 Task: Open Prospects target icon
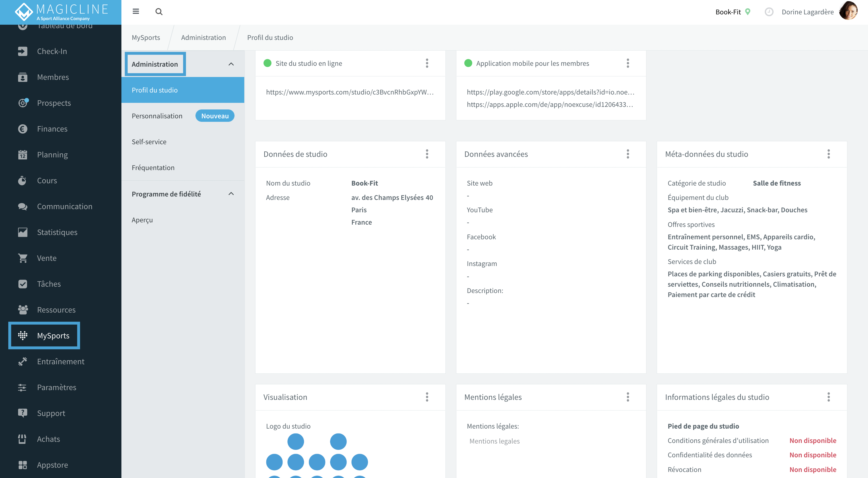click(x=23, y=103)
